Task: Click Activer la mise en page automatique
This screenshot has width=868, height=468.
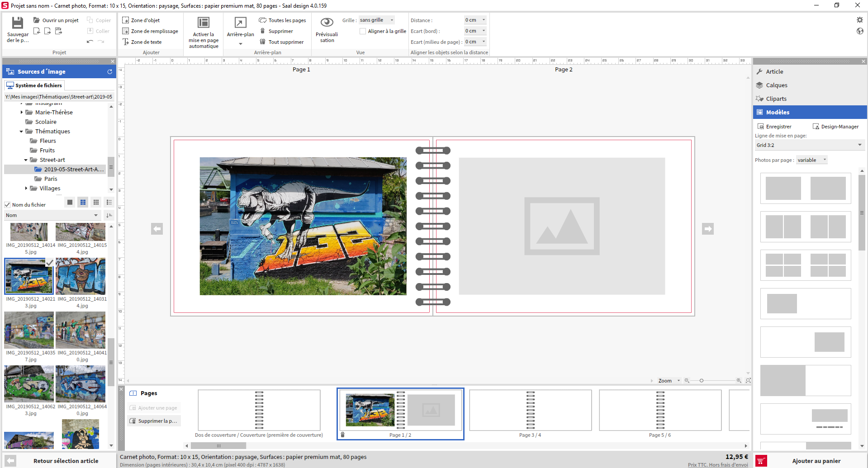Action: (x=204, y=23)
